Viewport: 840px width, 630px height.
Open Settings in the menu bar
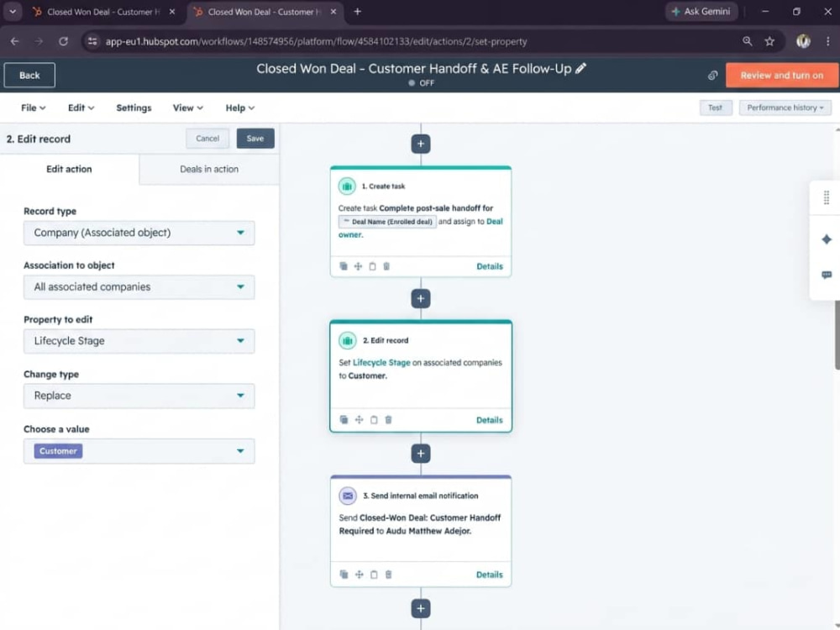click(134, 108)
